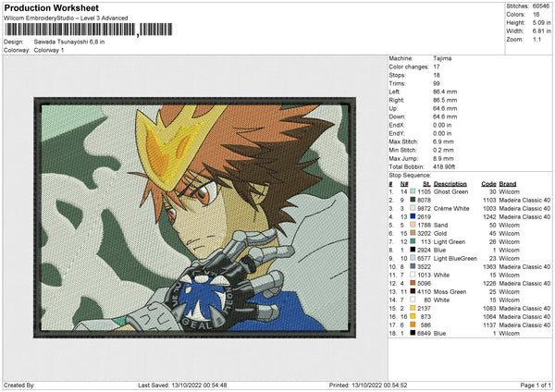Viewport: 555px width, 392px height.
Task: Click the amber swatch beside stitch count 873
Action: (413, 316)
